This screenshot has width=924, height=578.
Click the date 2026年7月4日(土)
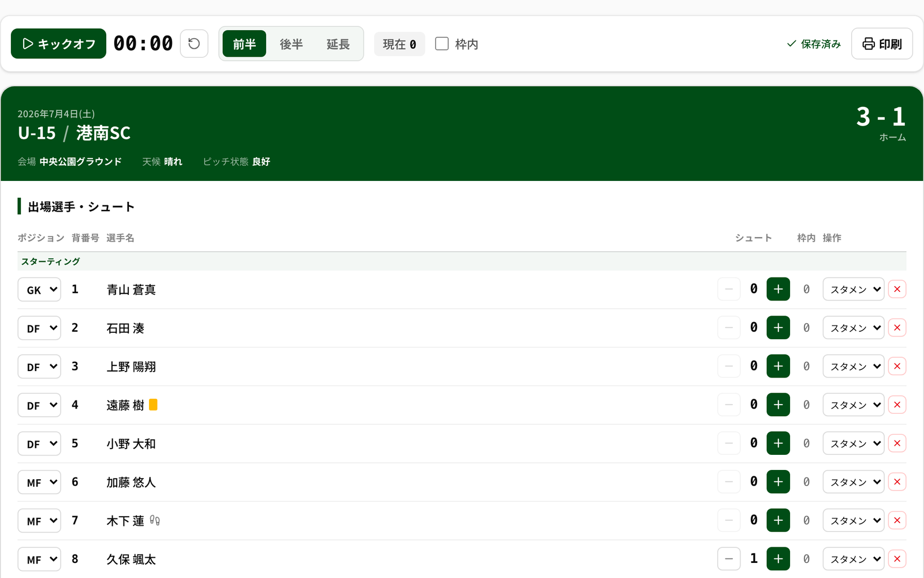tap(56, 114)
